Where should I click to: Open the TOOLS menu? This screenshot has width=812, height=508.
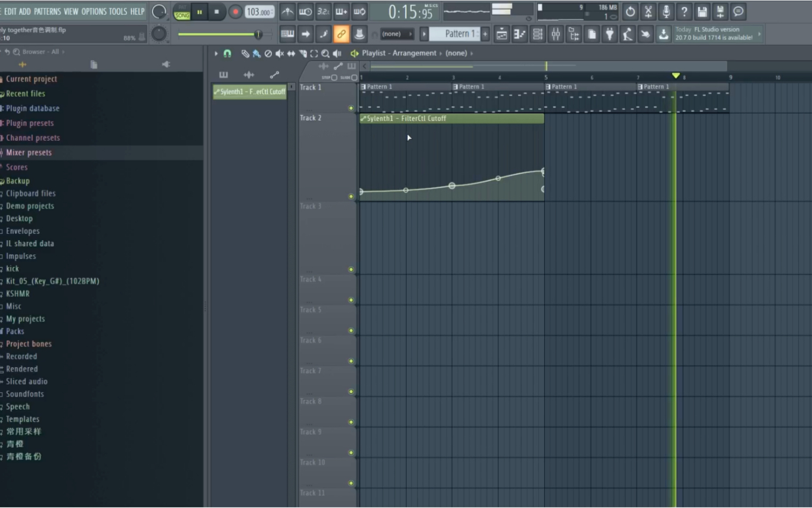pos(118,11)
